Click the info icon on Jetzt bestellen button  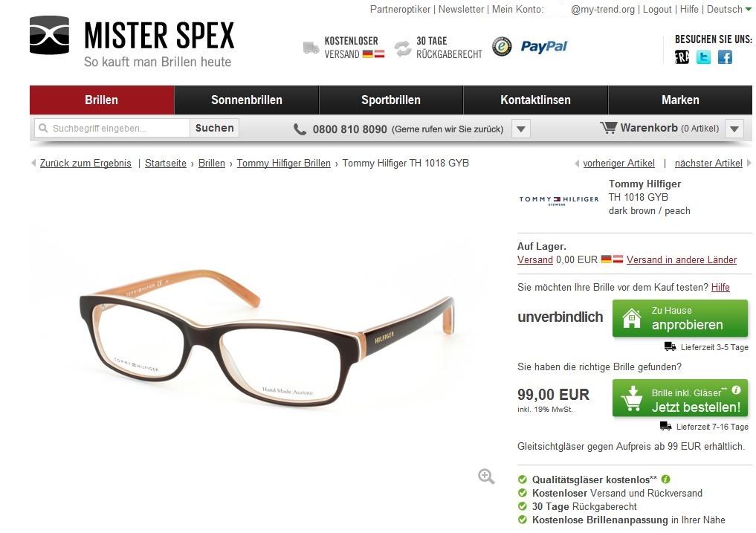point(736,390)
